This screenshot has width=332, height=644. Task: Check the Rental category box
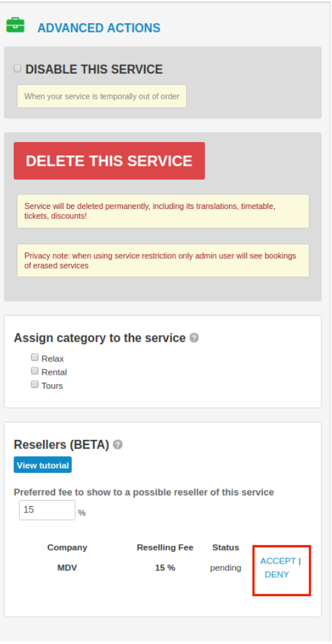point(35,371)
